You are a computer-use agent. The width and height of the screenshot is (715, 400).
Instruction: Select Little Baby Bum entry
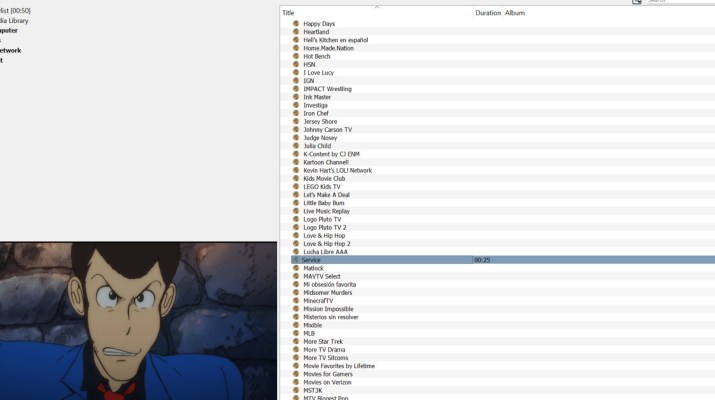[324, 203]
